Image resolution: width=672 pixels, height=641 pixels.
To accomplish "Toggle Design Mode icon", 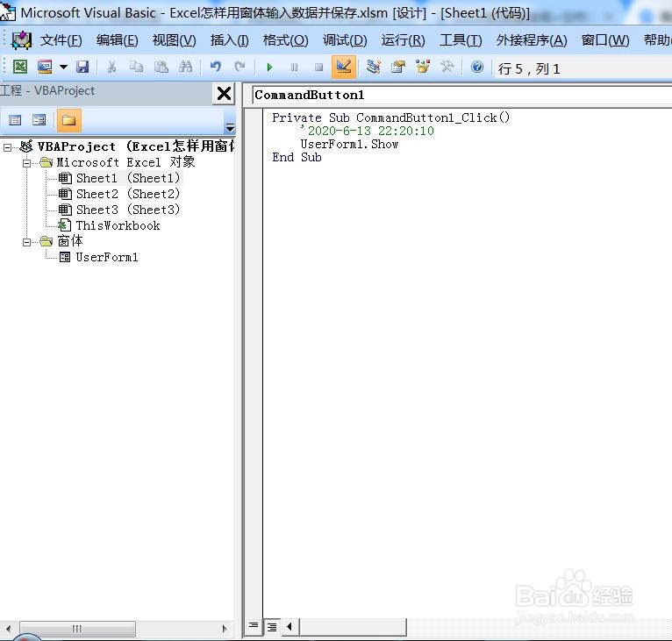I will tap(344, 67).
